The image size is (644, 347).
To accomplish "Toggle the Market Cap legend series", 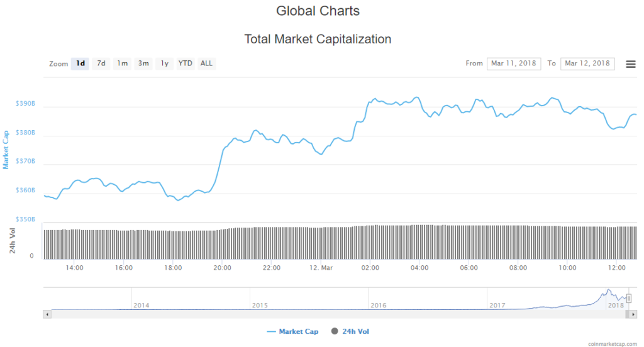I will (x=292, y=331).
